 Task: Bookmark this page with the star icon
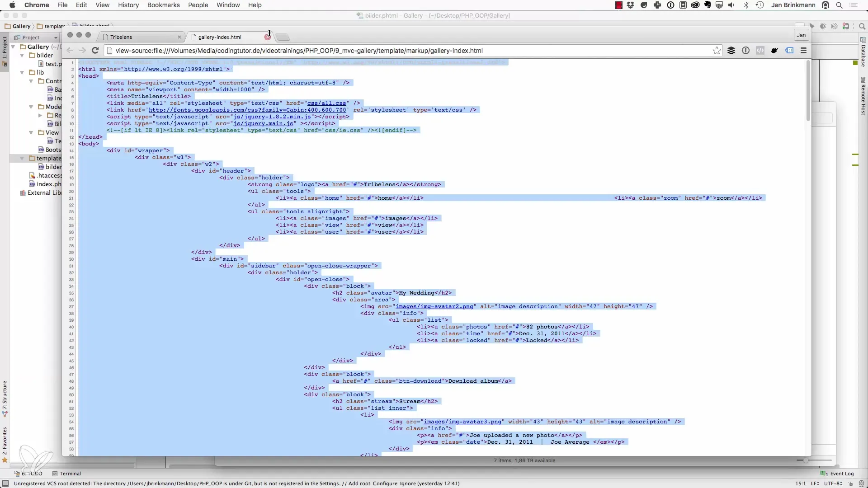[717, 51]
